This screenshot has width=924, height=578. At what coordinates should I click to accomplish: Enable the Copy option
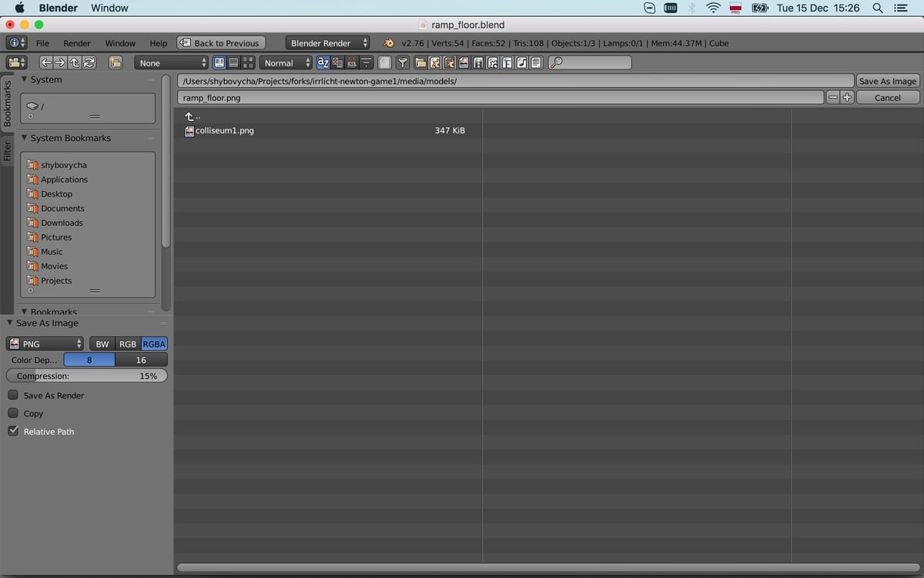coord(12,413)
